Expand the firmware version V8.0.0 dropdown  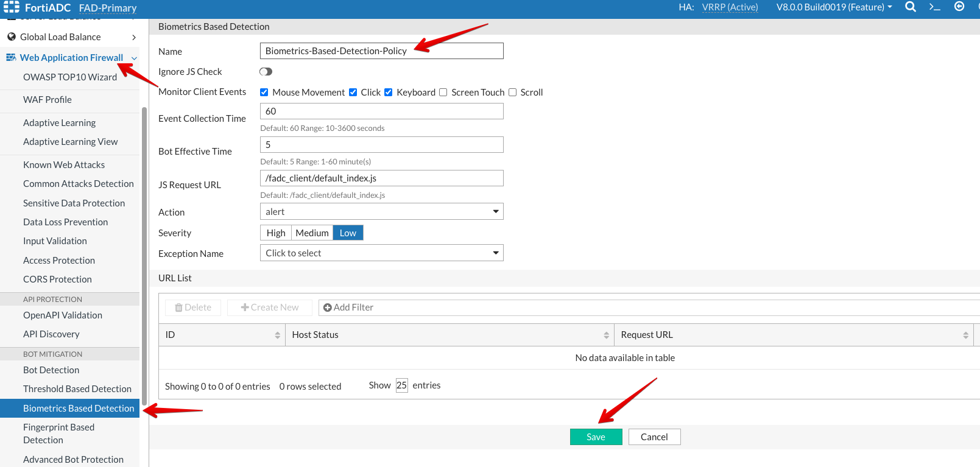[x=834, y=7]
